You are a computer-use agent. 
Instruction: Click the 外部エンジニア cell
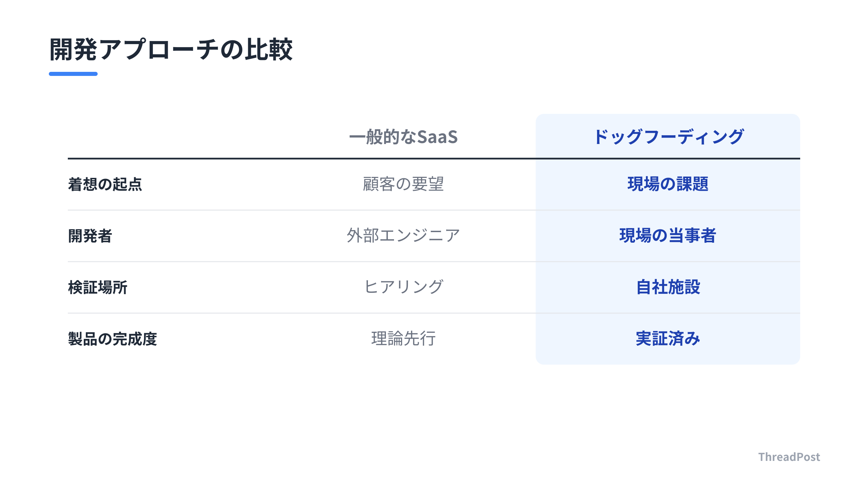click(x=403, y=236)
